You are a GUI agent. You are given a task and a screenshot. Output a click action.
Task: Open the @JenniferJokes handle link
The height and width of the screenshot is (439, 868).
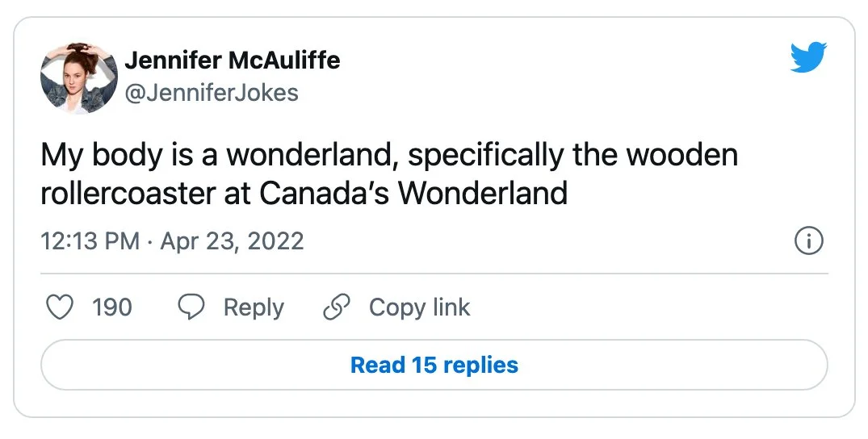point(211,93)
